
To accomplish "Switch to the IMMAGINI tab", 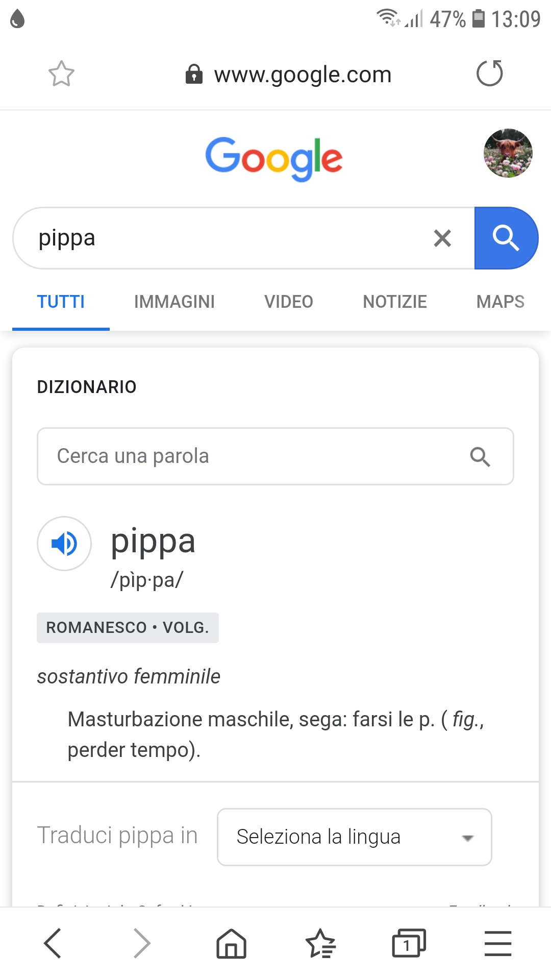I will pos(174,302).
